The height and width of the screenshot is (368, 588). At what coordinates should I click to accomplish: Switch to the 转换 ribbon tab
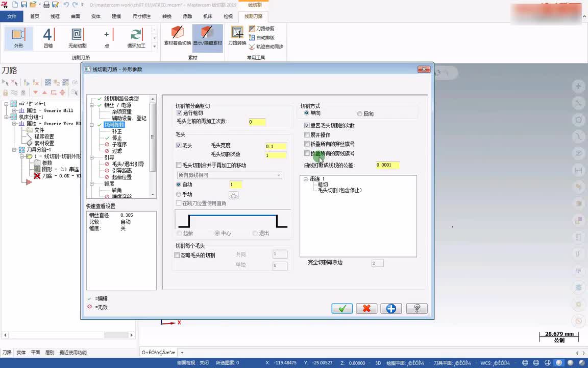(x=167, y=16)
